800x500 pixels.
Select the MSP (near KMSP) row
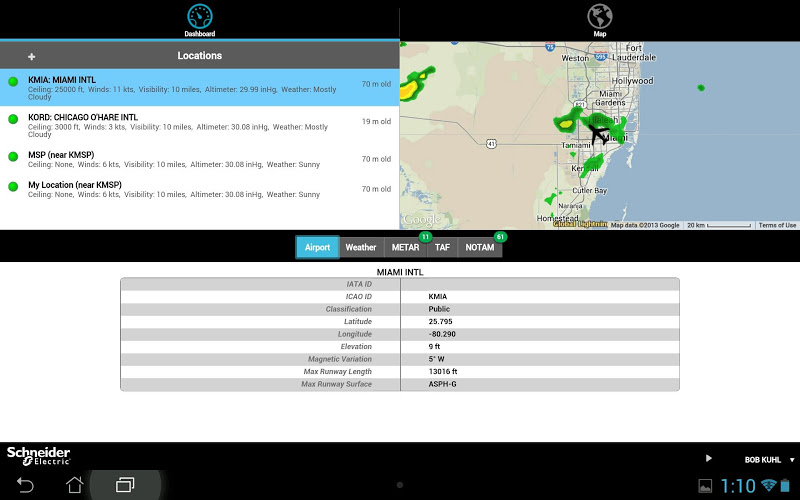point(199,159)
